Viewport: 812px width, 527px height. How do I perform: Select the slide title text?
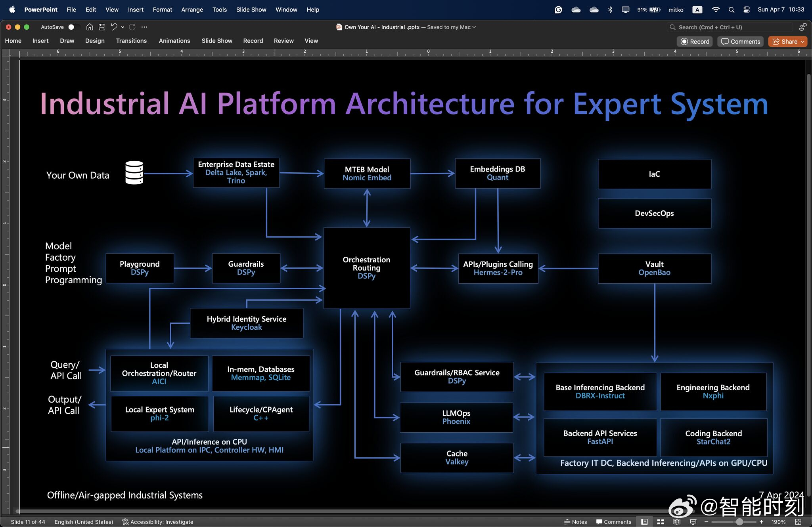pos(404,104)
